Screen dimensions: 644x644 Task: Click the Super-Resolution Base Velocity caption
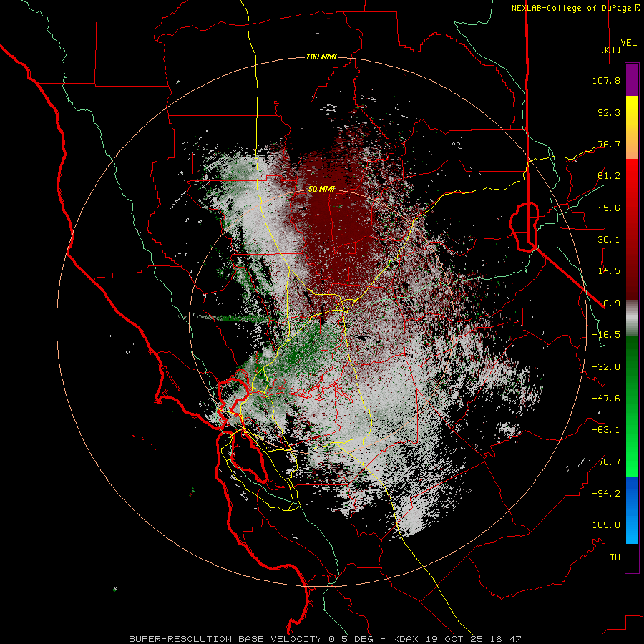coord(325,639)
